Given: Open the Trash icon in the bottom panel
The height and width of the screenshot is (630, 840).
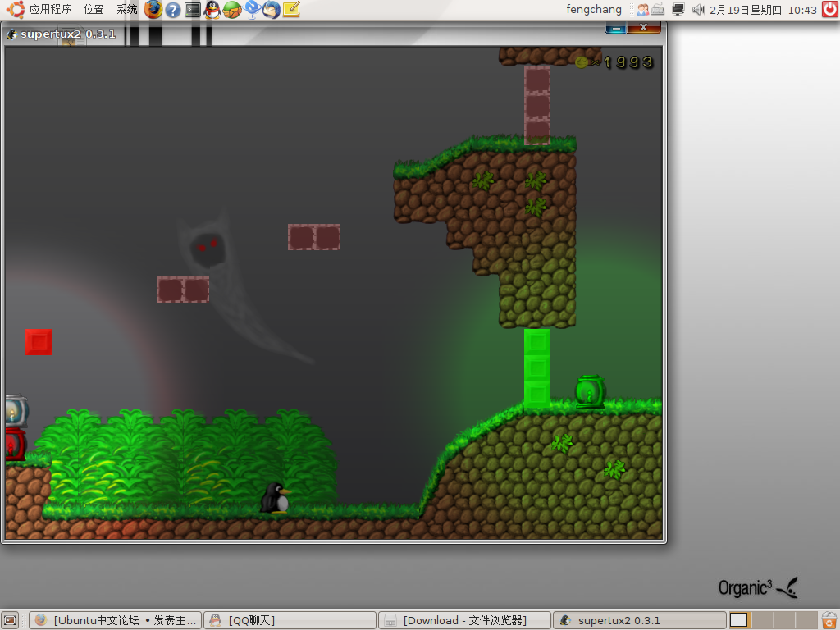Looking at the screenshot, I should 829,620.
